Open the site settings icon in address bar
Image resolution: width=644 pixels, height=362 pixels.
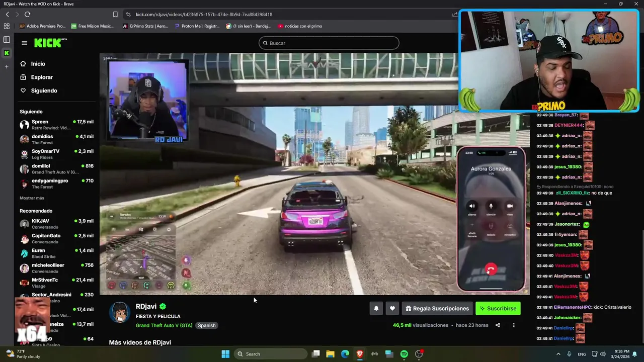point(128,15)
